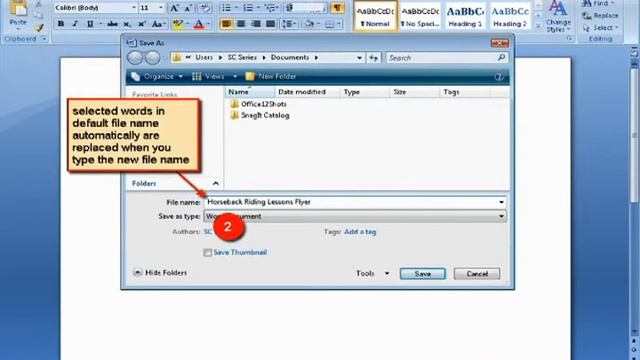Click the Help question mark icon

(498, 77)
